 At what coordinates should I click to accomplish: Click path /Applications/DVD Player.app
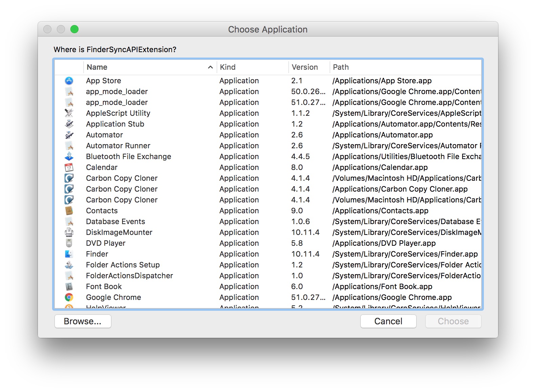384,243
